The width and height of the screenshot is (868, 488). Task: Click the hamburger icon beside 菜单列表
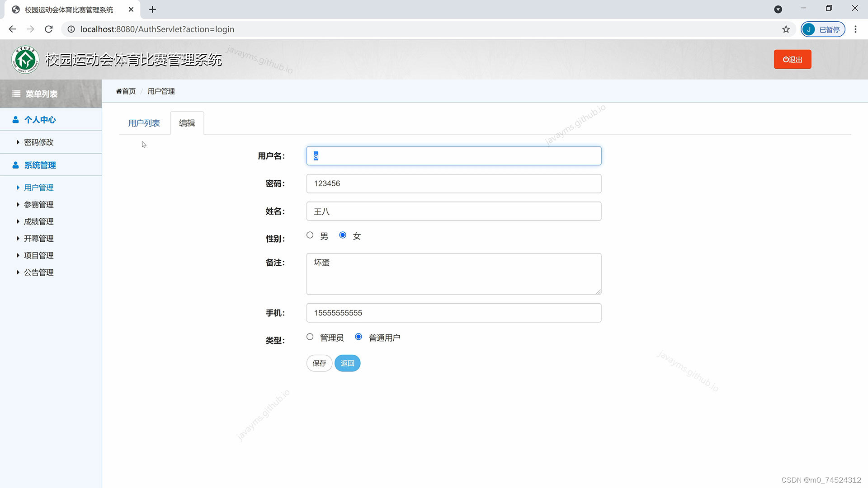click(16, 94)
